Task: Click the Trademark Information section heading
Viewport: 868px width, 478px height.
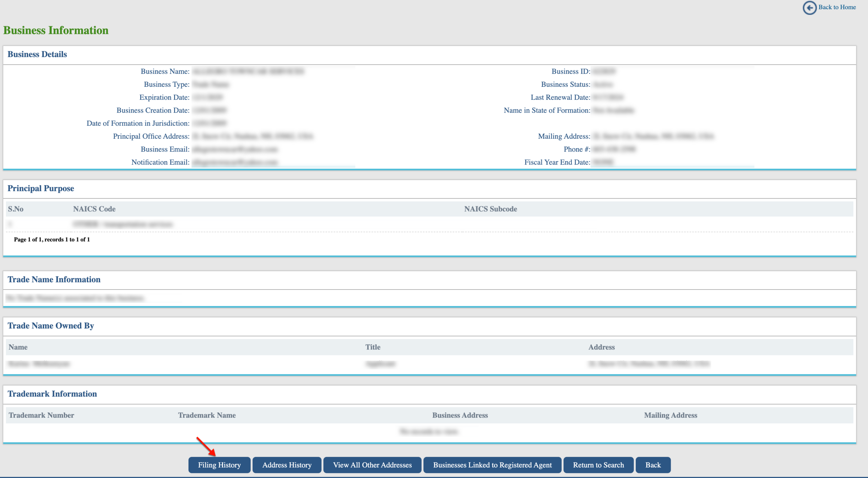Action: [x=52, y=394]
